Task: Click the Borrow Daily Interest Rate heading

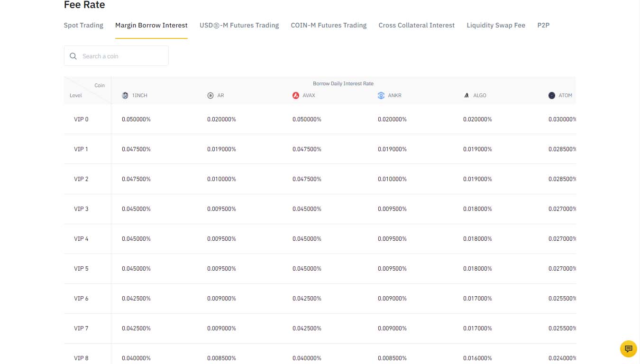Action: [343, 83]
